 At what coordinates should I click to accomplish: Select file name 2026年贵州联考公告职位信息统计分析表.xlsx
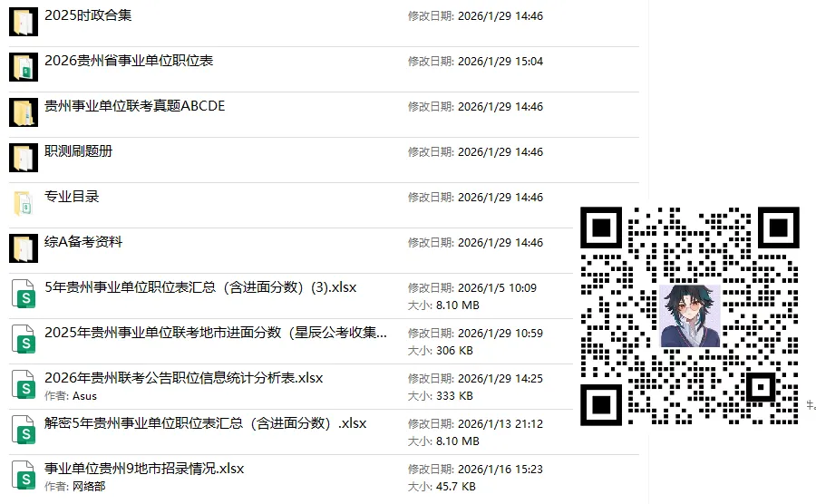click(x=184, y=378)
